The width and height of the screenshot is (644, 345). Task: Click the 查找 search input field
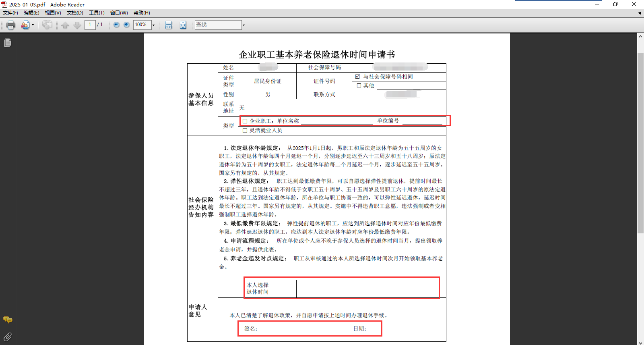pyautogui.click(x=218, y=25)
